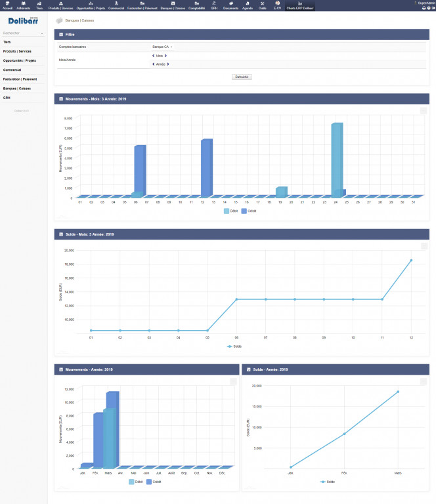Image resolution: width=436 pixels, height=504 pixels.
Task: Click the tall Débit bar on day 24
Action: (336, 157)
